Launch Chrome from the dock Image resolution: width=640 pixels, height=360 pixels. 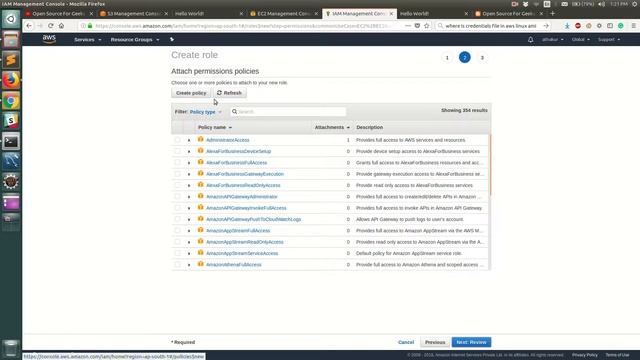click(11, 101)
